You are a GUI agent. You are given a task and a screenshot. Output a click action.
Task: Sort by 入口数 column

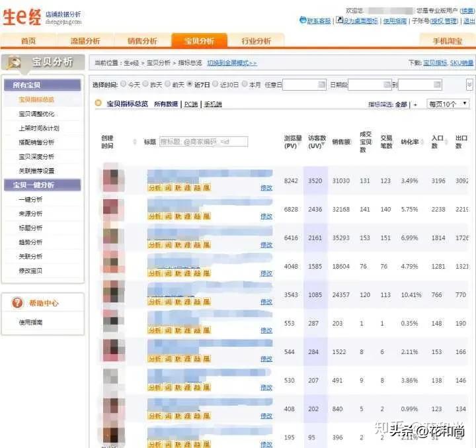tap(439, 142)
